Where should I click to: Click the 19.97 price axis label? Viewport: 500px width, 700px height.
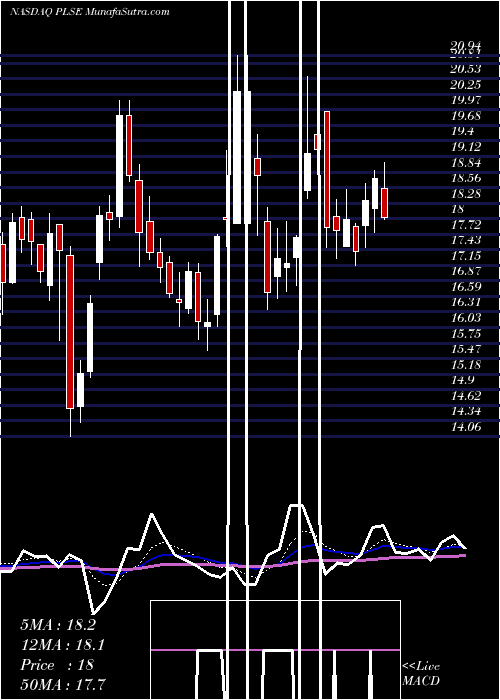coord(466,100)
